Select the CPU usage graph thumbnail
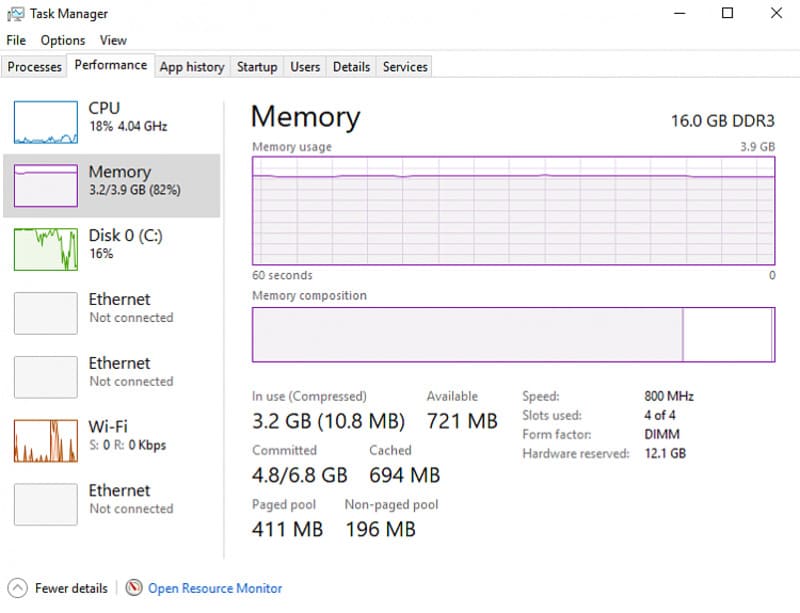800x613 pixels. click(46, 122)
